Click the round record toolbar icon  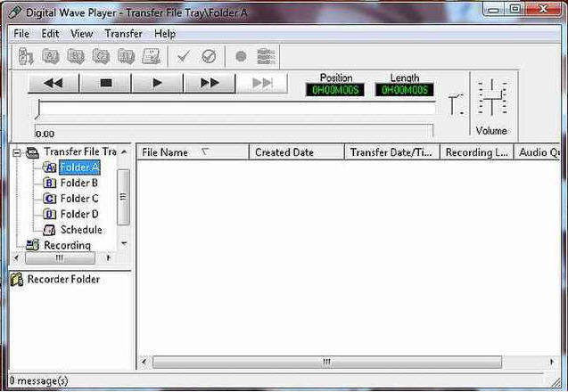point(241,56)
